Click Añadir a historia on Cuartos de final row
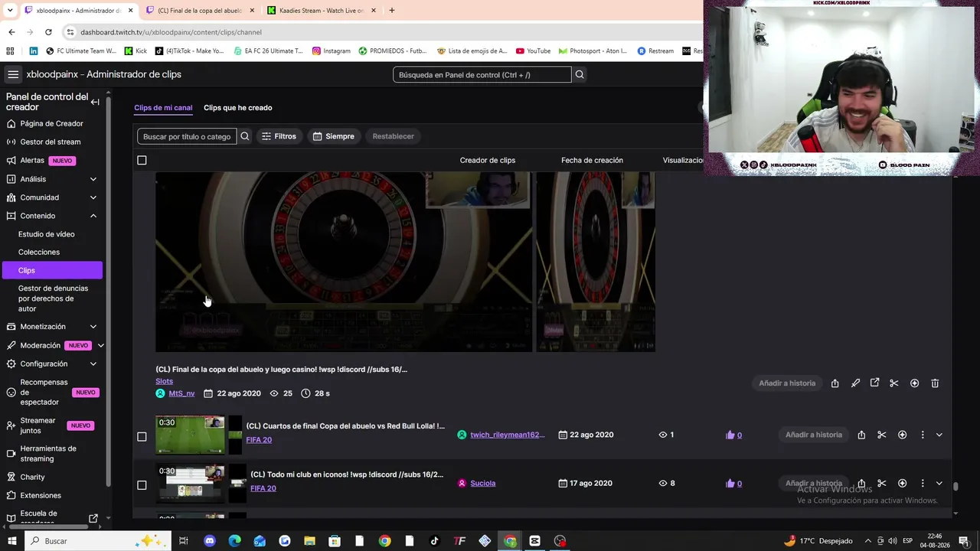Image resolution: width=980 pixels, height=551 pixels. tap(814, 435)
